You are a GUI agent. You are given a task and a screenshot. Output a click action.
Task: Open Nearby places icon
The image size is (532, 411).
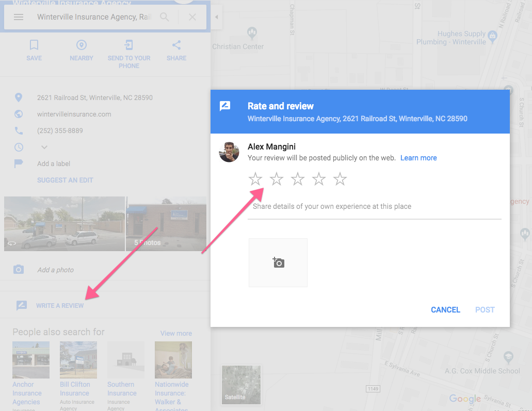point(82,45)
